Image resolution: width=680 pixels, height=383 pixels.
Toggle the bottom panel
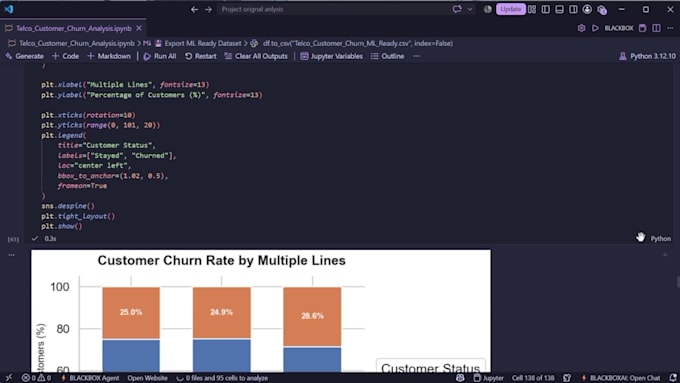click(559, 9)
